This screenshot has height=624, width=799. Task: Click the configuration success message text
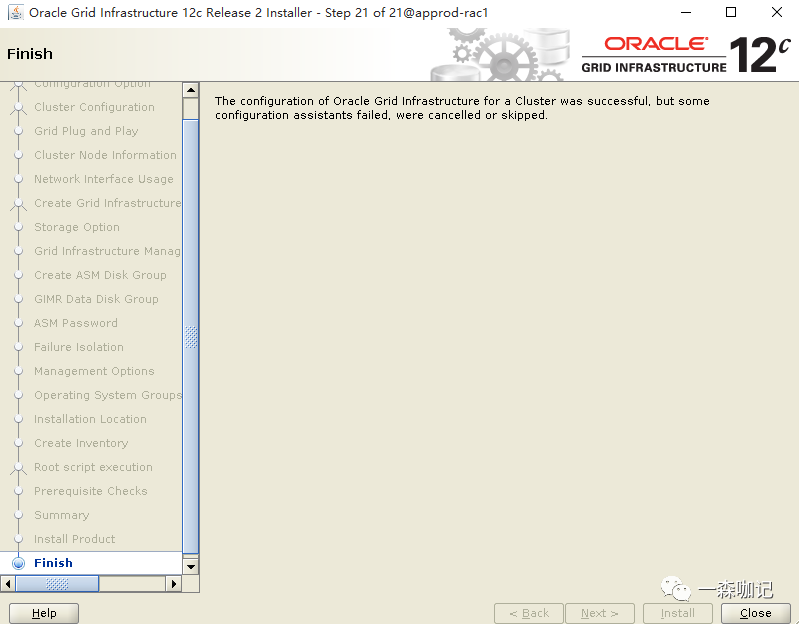pos(462,108)
